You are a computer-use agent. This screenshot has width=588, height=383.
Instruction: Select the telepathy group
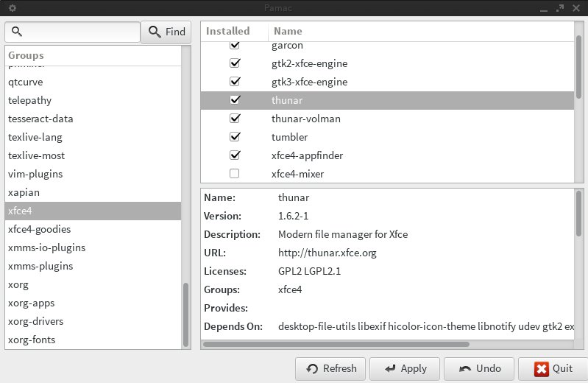pyautogui.click(x=93, y=100)
